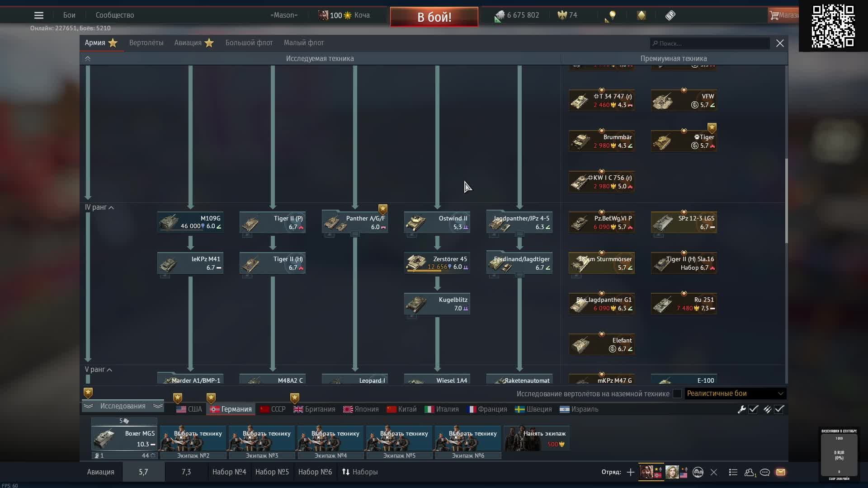
Task: Open the Community menu
Action: coord(115,15)
